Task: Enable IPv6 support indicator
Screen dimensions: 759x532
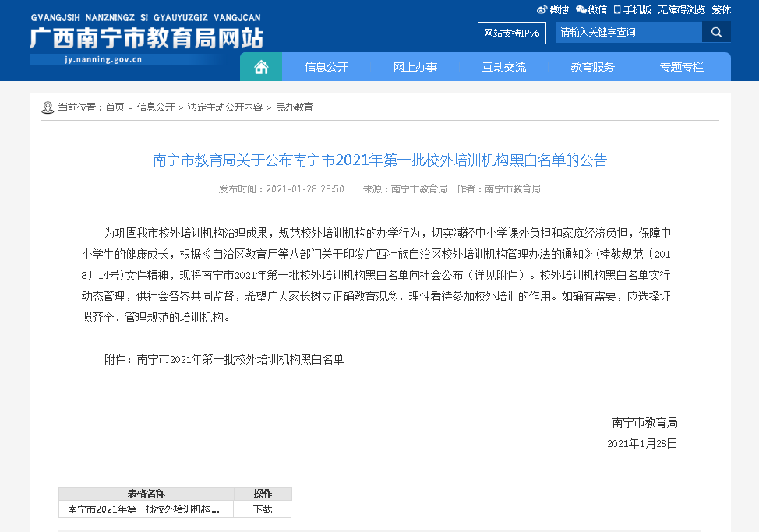Action: 511,33
